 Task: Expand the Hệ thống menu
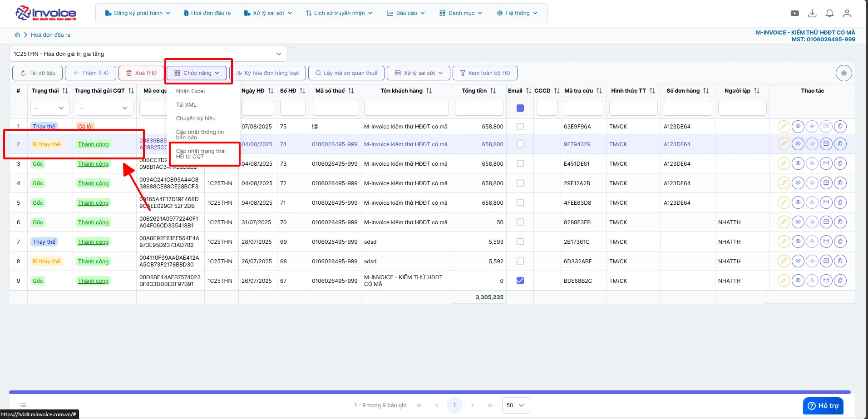pyautogui.click(x=517, y=13)
